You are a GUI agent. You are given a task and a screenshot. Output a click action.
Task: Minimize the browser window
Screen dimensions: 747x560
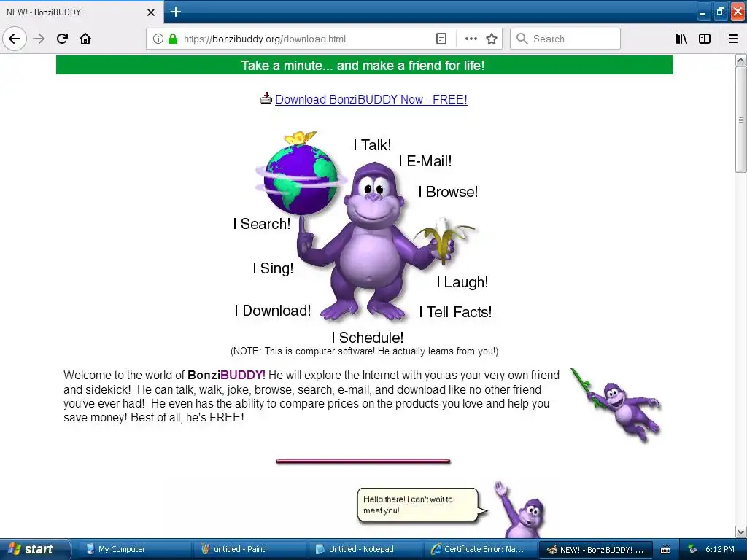click(x=703, y=12)
